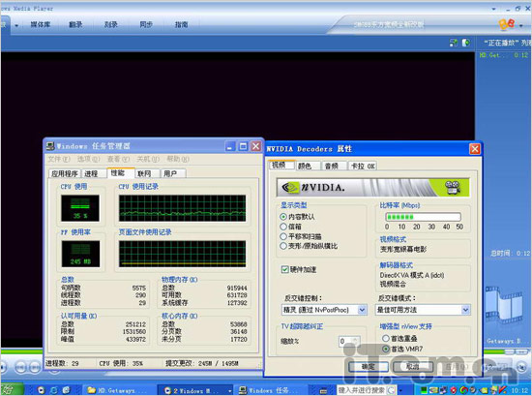
Task: Go to the 同步 tab in Media Player
Action: tap(146, 24)
